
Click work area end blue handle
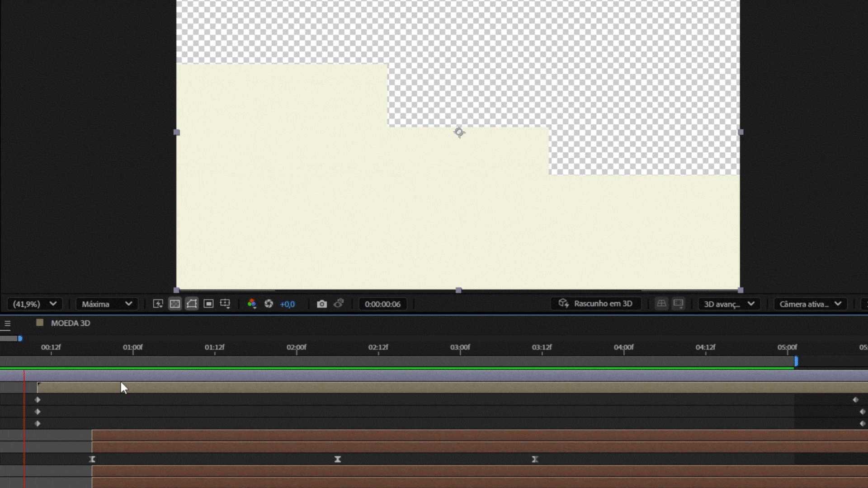pos(796,361)
